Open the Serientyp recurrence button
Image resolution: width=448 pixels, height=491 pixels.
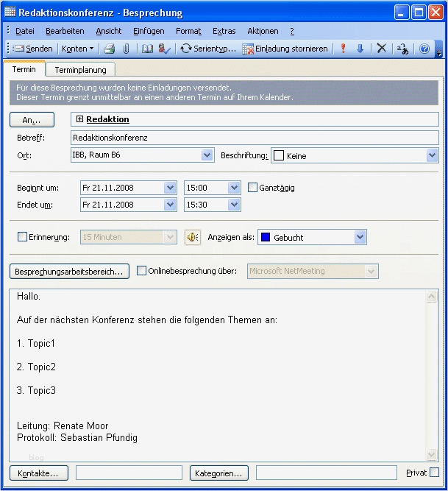point(208,49)
